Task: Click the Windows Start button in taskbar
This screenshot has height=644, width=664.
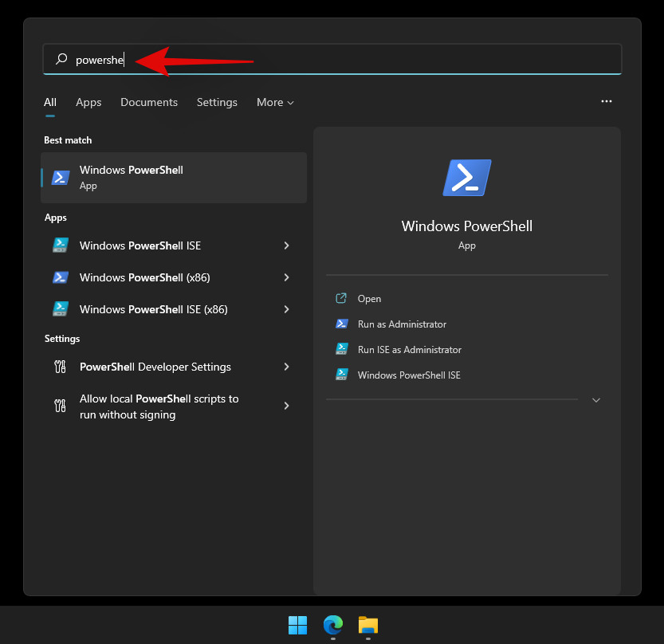Action: click(x=297, y=626)
